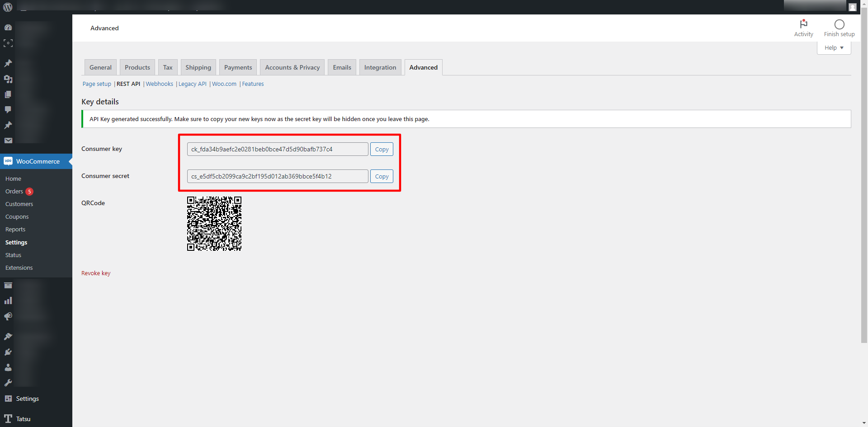
Task: Click the WordPress logo in admin bar
Action: (x=8, y=7)
